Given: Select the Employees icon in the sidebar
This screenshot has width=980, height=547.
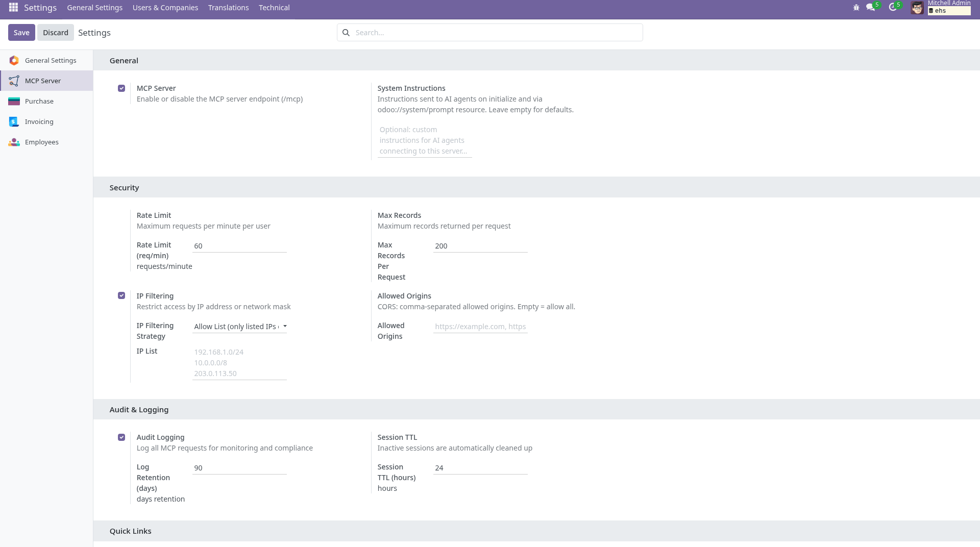Looking at the screenshot, I should point(14,142).
